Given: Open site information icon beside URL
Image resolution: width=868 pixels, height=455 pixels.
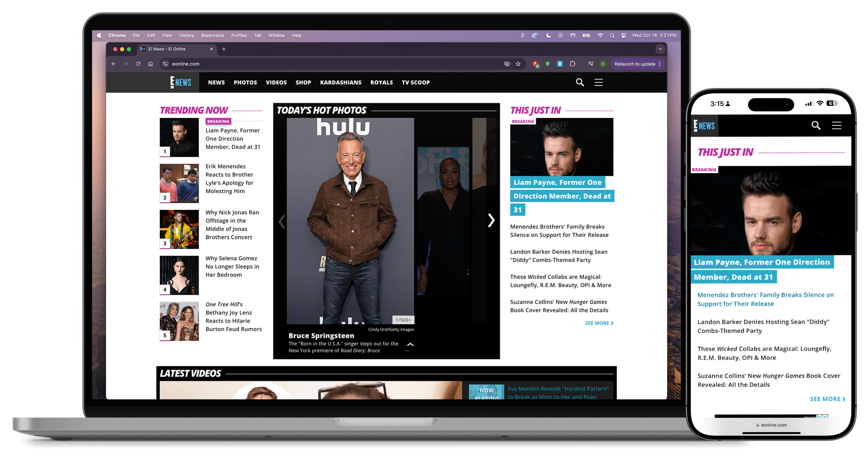Looking at the screenshot, I should [165, 64].
